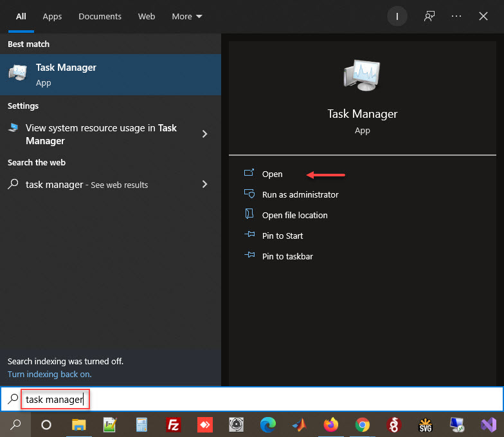Select Open file location

[x=294, y=215]
